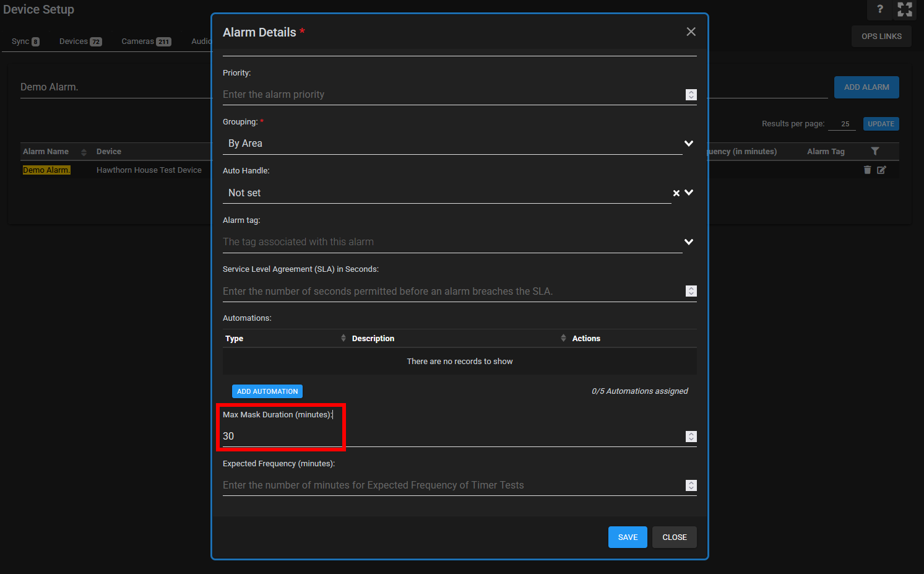The width and height of the screenshot is (924, 574).
Task: Expand the Alarm tag dropdown
Action: tap(688, 242)
